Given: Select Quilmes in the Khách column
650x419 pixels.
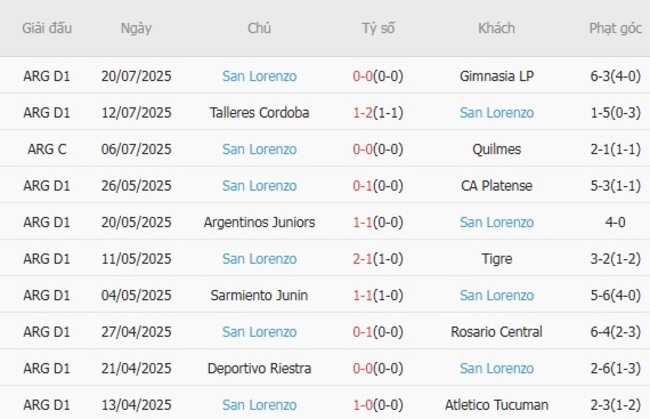Looking at the screenshot, I should pyautogui.click(x=496, y=149).
